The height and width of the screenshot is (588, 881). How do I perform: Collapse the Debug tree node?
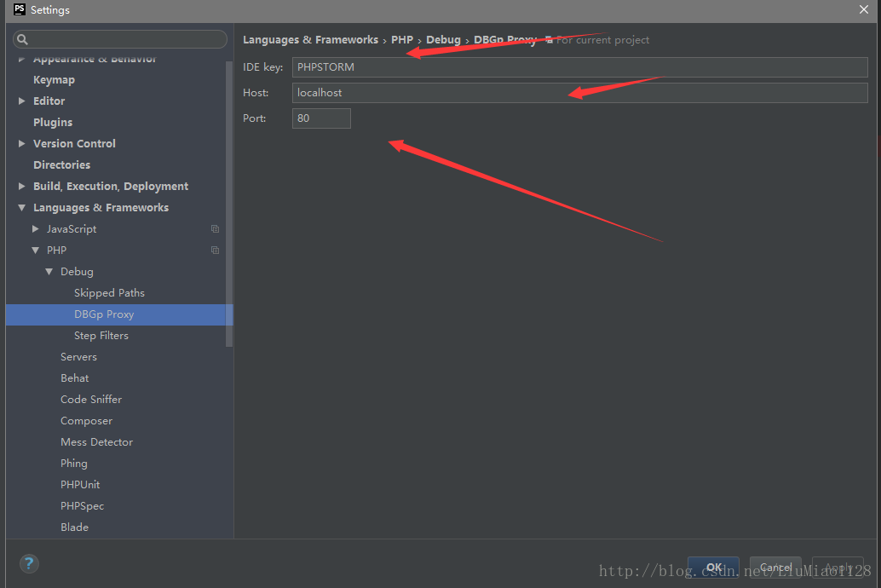(x=49, y=272)
